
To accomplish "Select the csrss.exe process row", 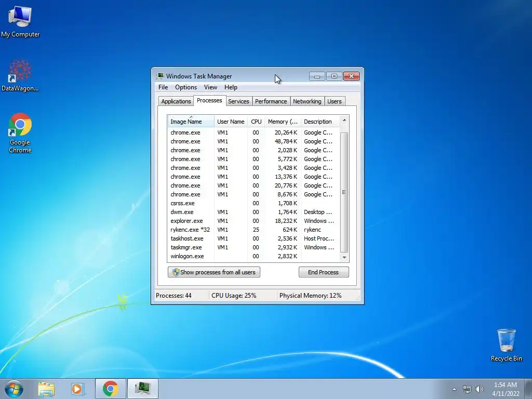I will click(x=254, y=203).
